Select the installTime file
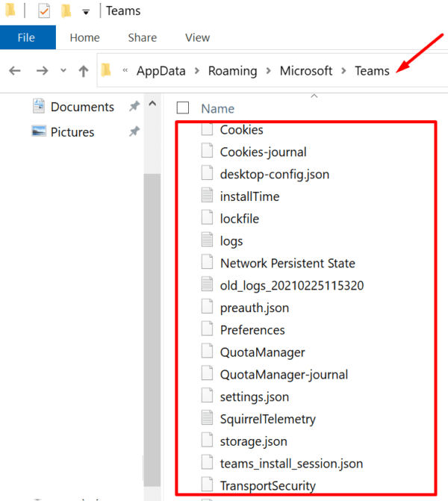 click(x=249, y=196)
